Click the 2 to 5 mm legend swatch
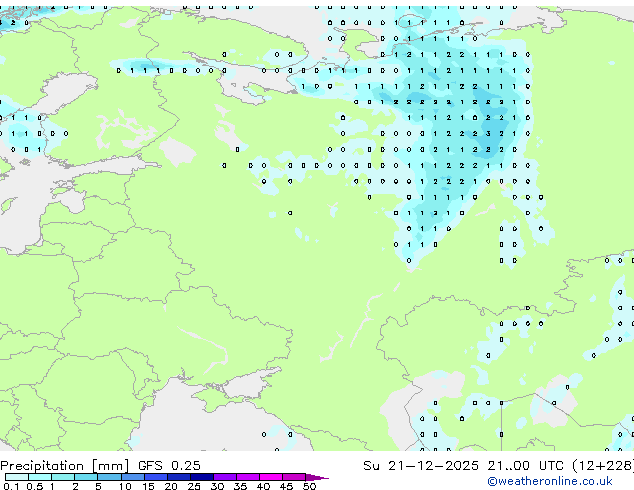Viewport: 634px width, 490px height. 86,477
